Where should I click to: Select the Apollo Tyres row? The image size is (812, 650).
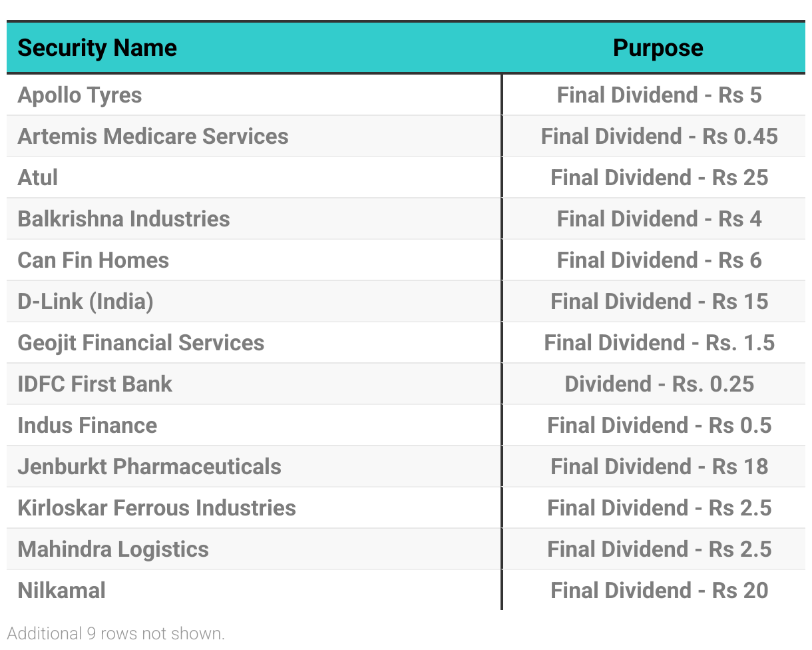(80, 95)
